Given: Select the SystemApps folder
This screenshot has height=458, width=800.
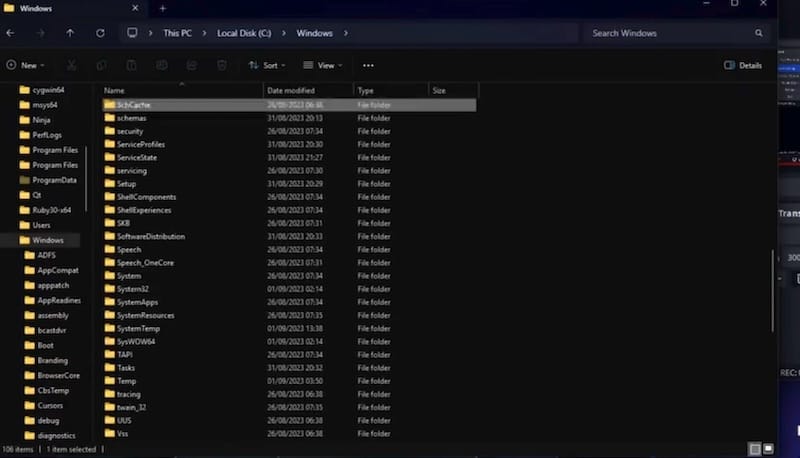Looking at the screenshot, I should pos(289,302).
